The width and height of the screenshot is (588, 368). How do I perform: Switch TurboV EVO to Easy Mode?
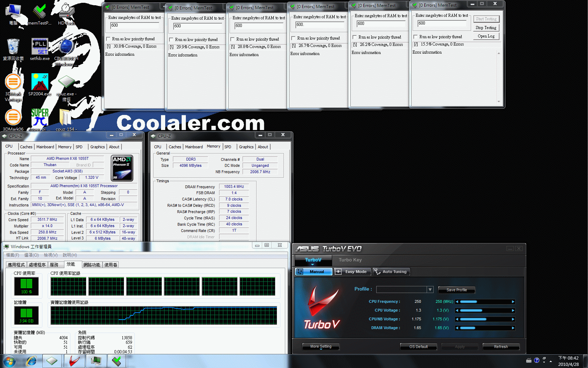(x=352, y=272)
